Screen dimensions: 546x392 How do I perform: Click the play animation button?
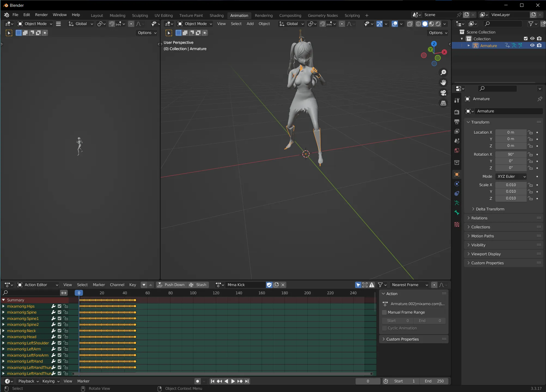tap(233, 381)
